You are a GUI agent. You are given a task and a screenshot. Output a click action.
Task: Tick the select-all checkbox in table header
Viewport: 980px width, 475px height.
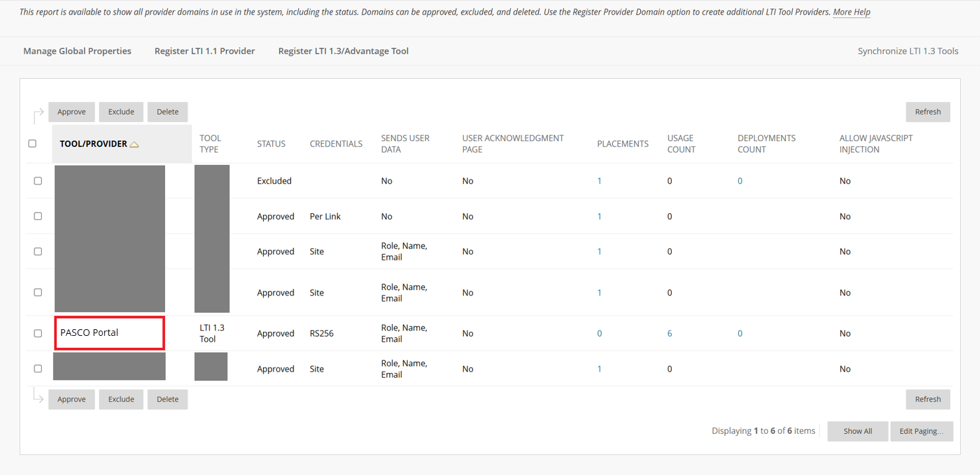32,144
